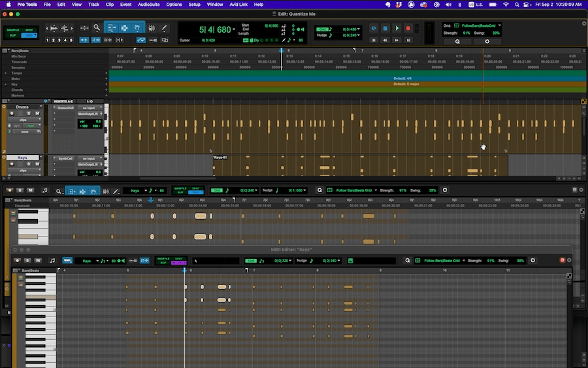Enable Spot edit mode in main toolbar
Viewport: 588px width, 368px height.
[x=29, y=30]
